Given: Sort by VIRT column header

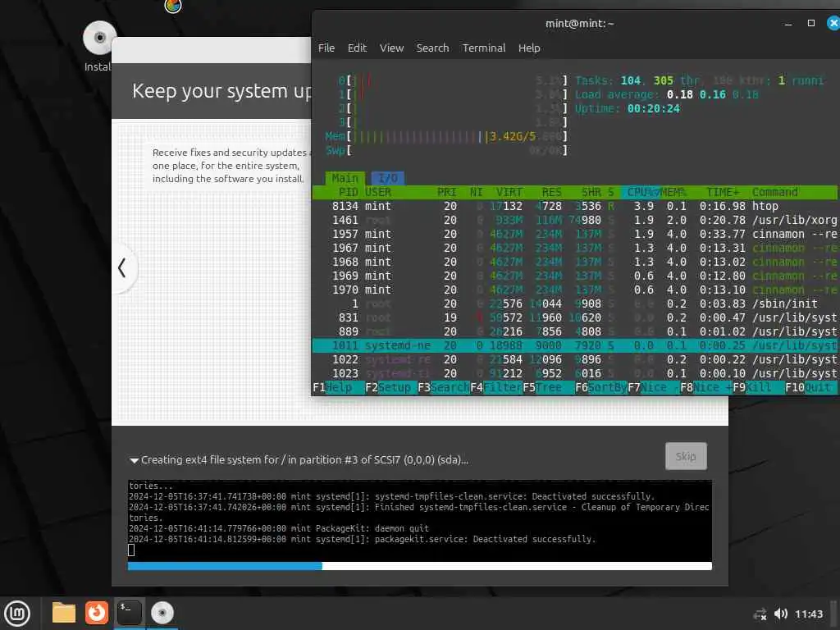Looking at the screenshot, I should click(x=509, y=192).
